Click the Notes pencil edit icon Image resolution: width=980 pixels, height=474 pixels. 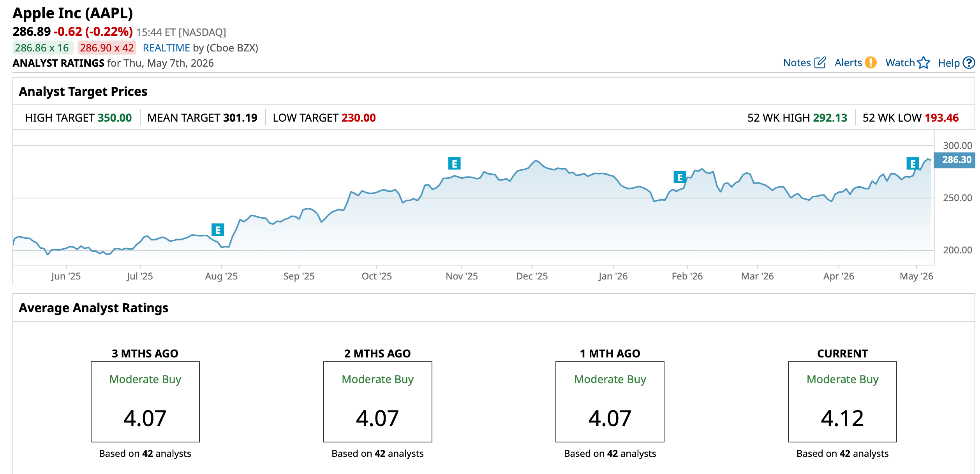820,63
